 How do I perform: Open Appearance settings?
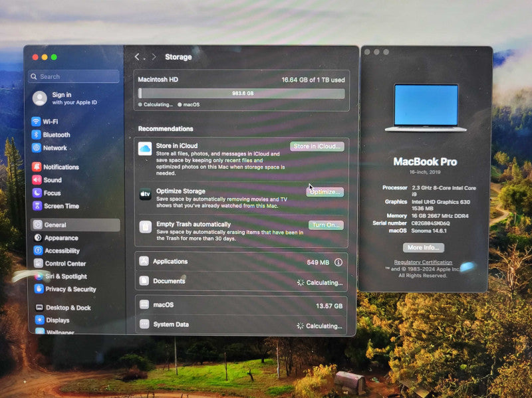[x=57, y=238]
